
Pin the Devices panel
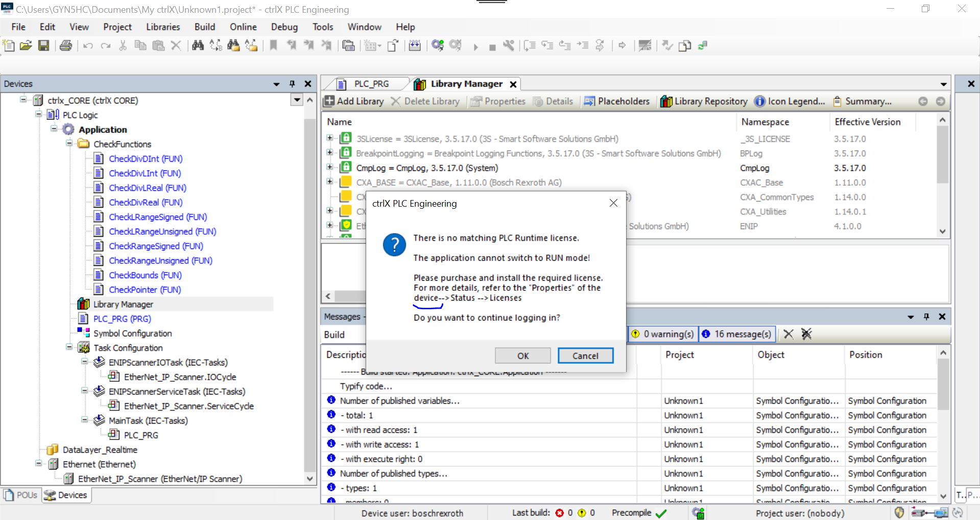coord(292,84)
